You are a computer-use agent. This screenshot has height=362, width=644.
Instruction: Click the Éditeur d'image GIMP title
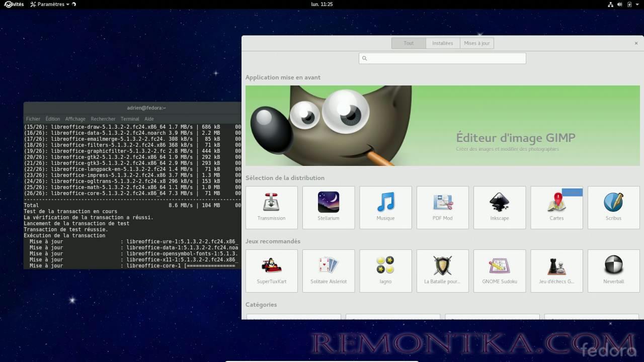(516, 138)
